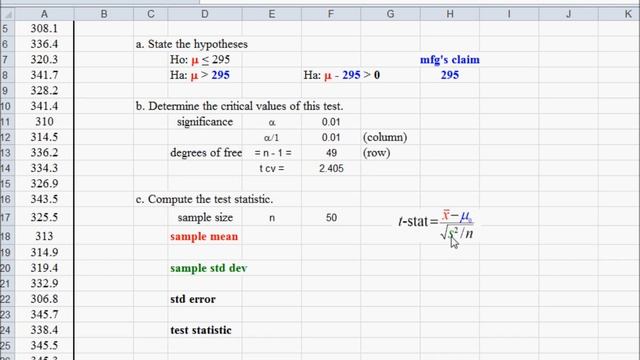Click cell containing 336.2
This screenshot has height=360, width=640.
tap(44, 153)
